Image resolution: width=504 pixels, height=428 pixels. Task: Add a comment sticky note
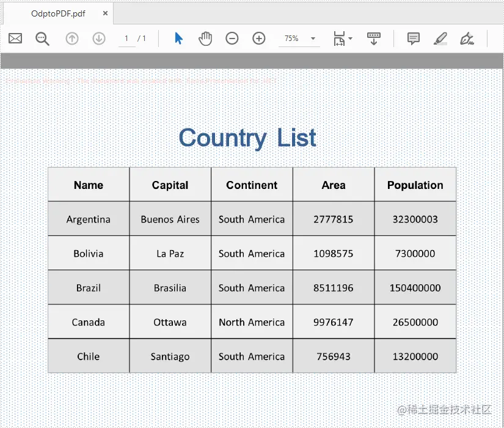coord(414,39)
